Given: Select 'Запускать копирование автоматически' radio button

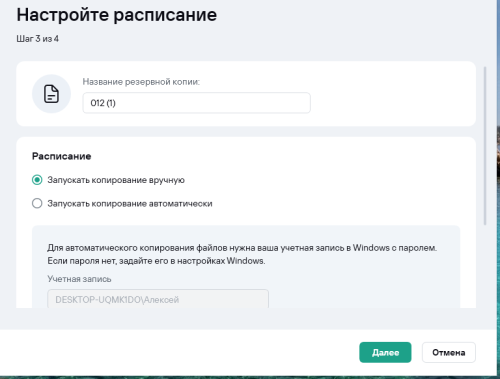Looking at the screenshot, I should click(x=37, y=203).
